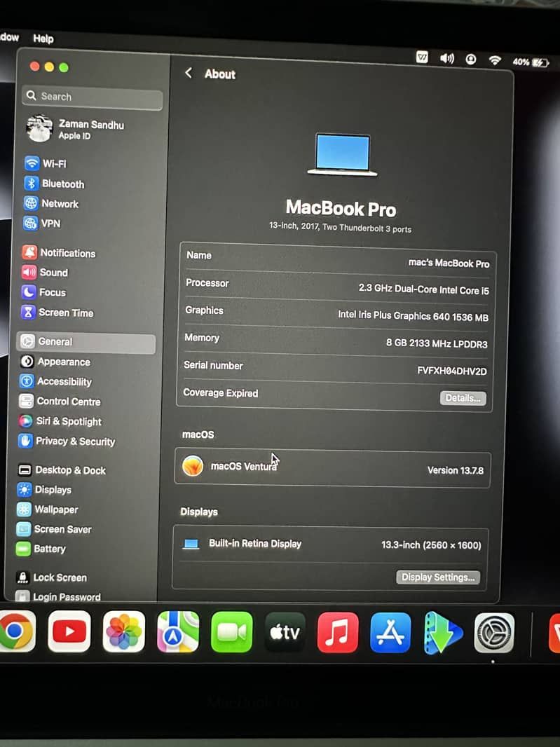Click the user account menu bar icon

(x=471, y=59)
